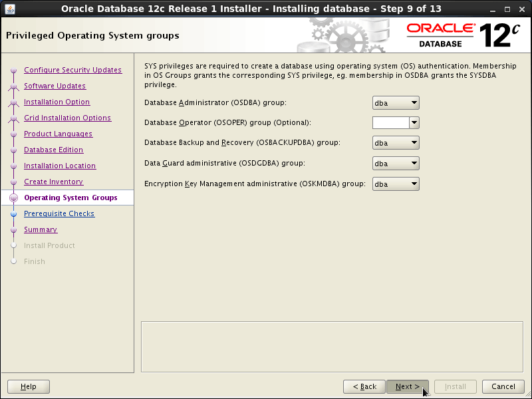This screenshot has width=532, height=399.
Task: Select the current Operating System Groups step
Action: [x=70, y=198]
